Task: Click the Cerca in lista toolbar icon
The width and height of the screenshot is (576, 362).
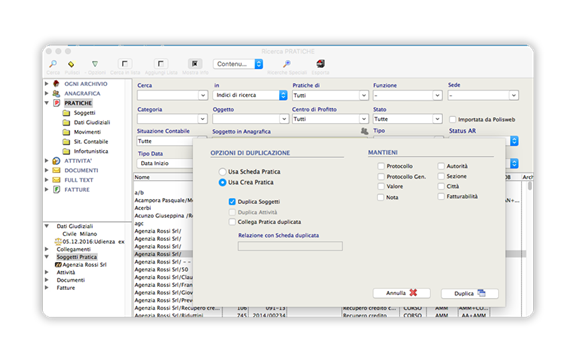Action: click(125, 64)
